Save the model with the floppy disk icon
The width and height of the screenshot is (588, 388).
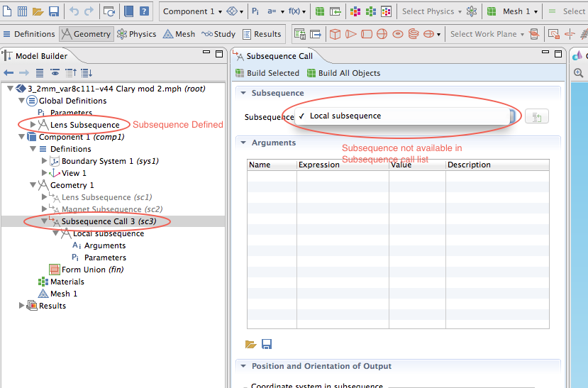(54, 11)
